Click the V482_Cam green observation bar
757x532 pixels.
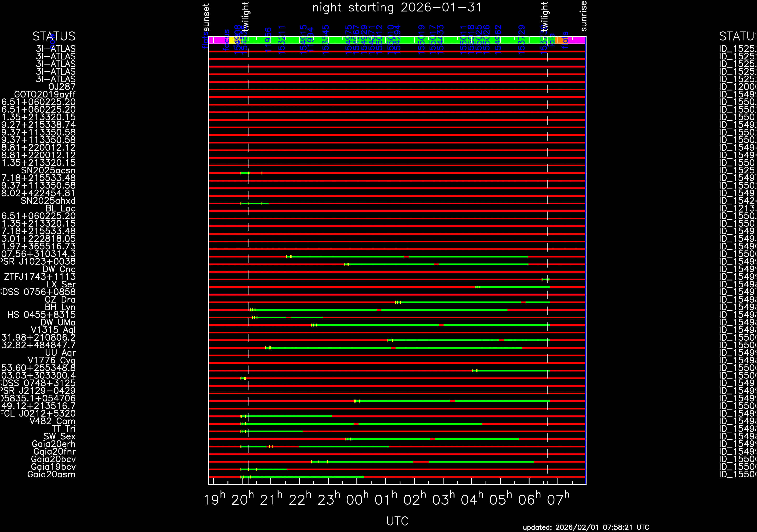click(x=297, y=424)
